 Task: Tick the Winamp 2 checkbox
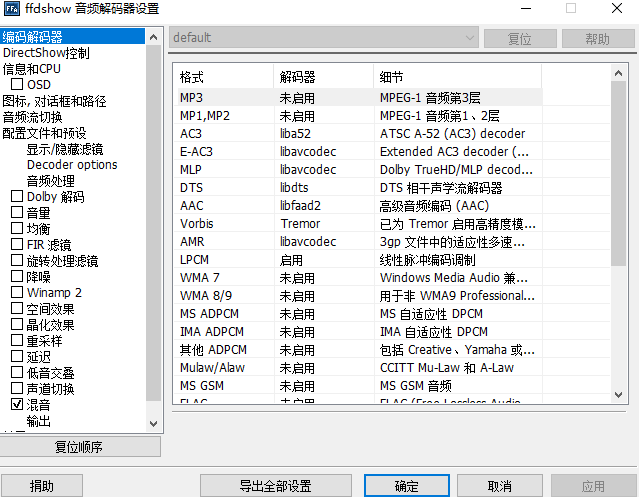[17, 292]
